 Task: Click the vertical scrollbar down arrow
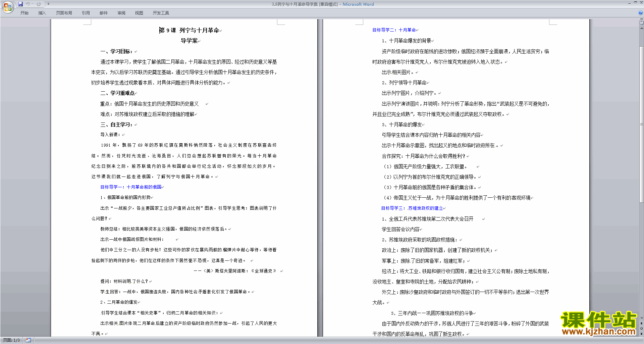pos(642,318)
